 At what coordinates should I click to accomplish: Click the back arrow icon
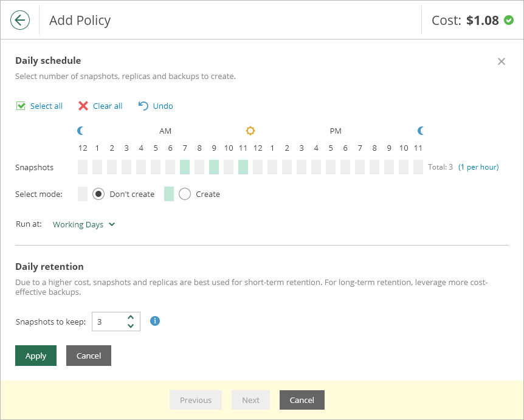click(20, 20)
